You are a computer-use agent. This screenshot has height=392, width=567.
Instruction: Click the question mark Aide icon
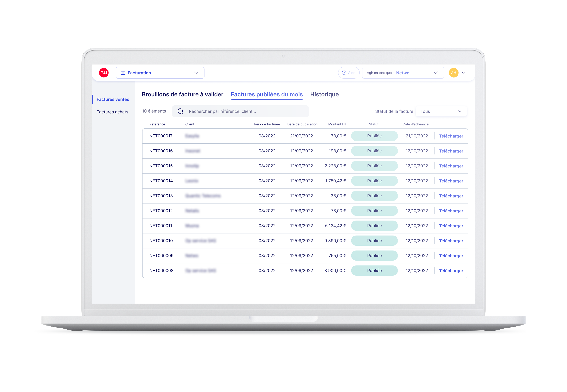pyautogui.click(x=344, y=73)
